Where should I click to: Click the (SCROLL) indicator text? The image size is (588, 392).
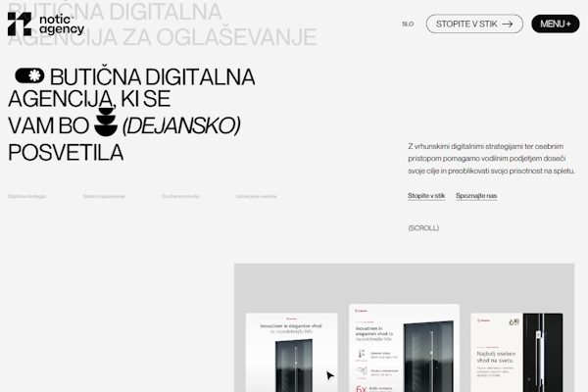tap(423, 228)
